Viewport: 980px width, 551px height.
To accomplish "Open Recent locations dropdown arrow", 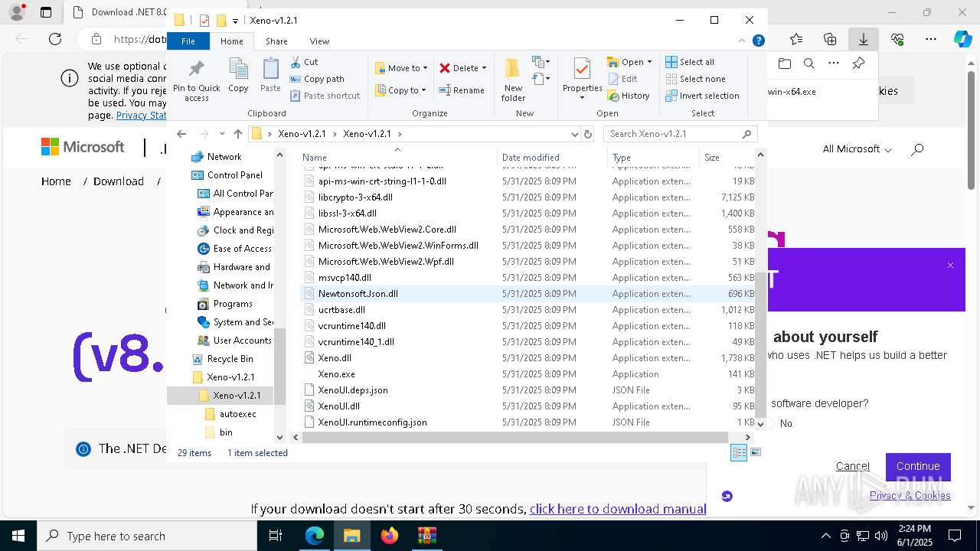I will 222,134.
